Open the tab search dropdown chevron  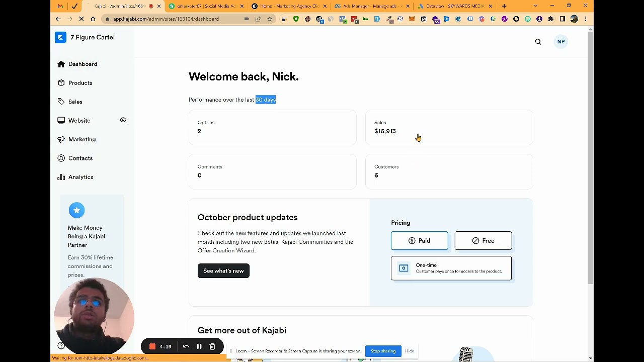coord(535,6)
